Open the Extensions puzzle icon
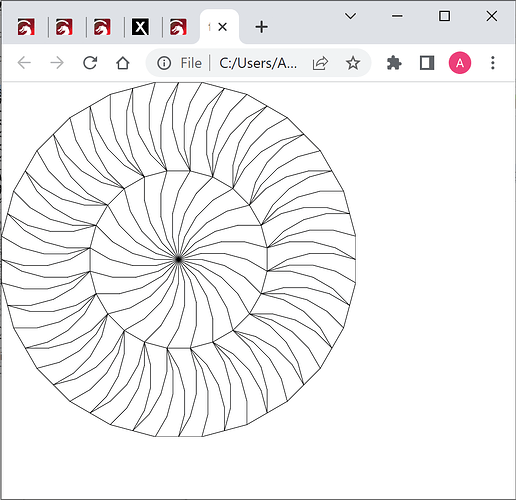Screen dimensions: 516x500 tap(394, 63)
